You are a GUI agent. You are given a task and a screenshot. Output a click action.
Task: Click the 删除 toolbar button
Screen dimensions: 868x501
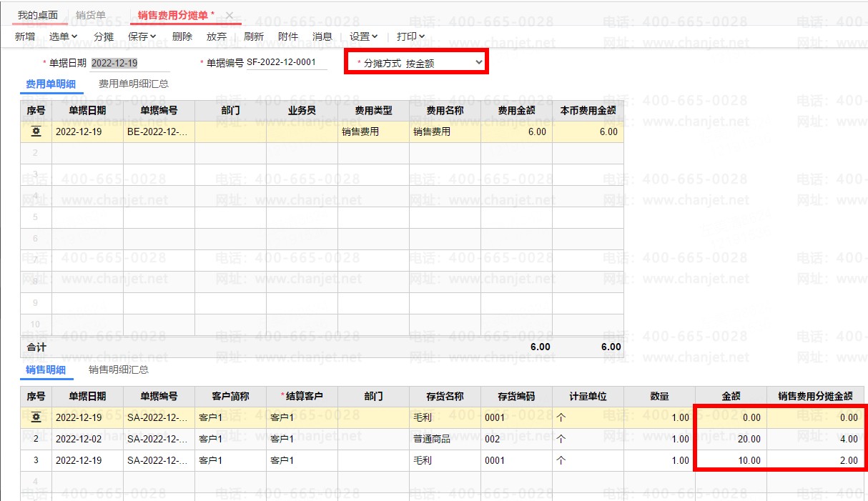click(182, 36)
